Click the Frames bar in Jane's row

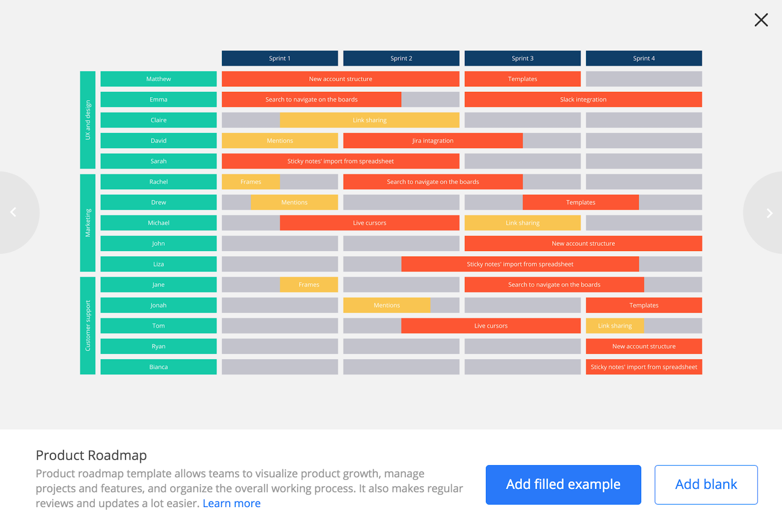309,284
